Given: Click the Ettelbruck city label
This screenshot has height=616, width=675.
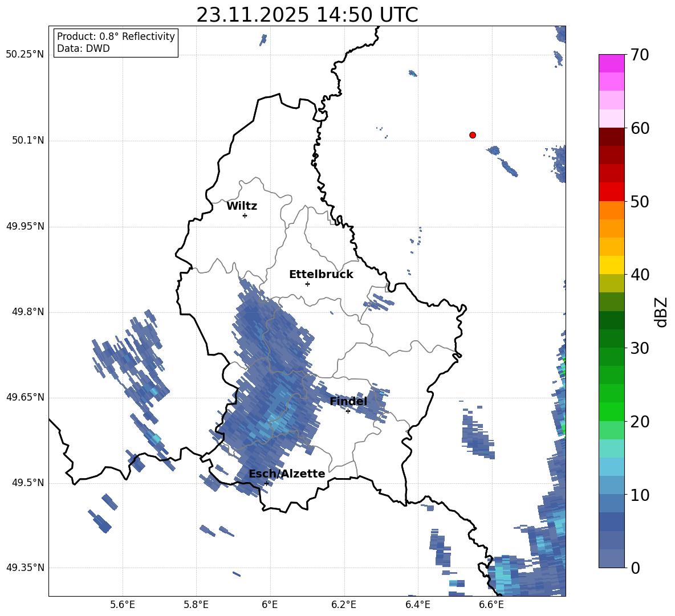Looking at the screenshot, I should tap(321, 275).
